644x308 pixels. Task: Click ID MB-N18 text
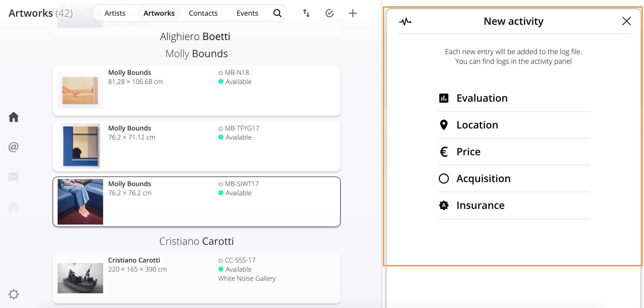(234, 73)
